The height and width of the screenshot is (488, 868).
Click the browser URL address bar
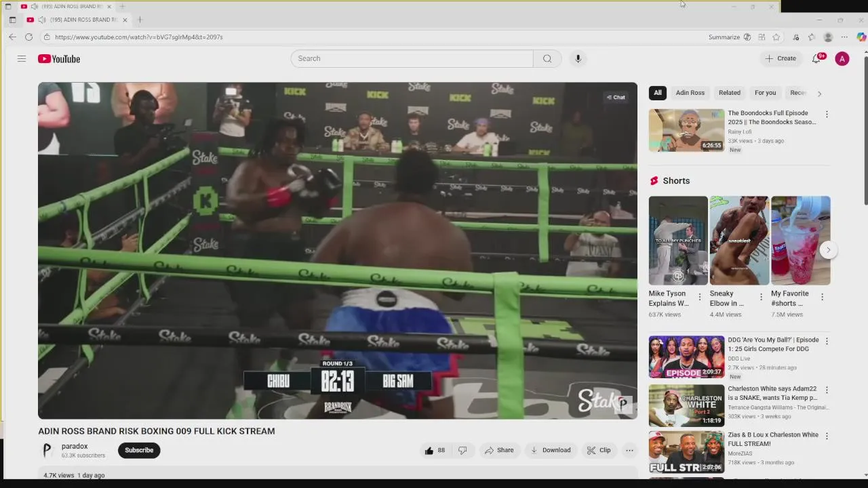373,37
